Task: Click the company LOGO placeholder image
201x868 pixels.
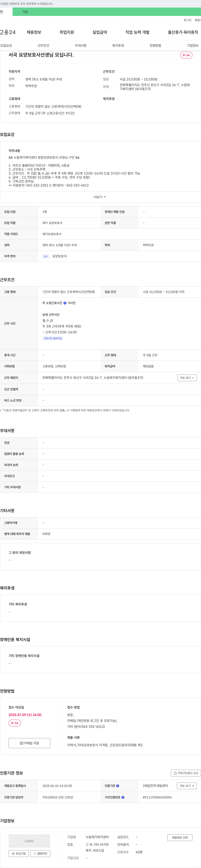Action: [29, 841]
